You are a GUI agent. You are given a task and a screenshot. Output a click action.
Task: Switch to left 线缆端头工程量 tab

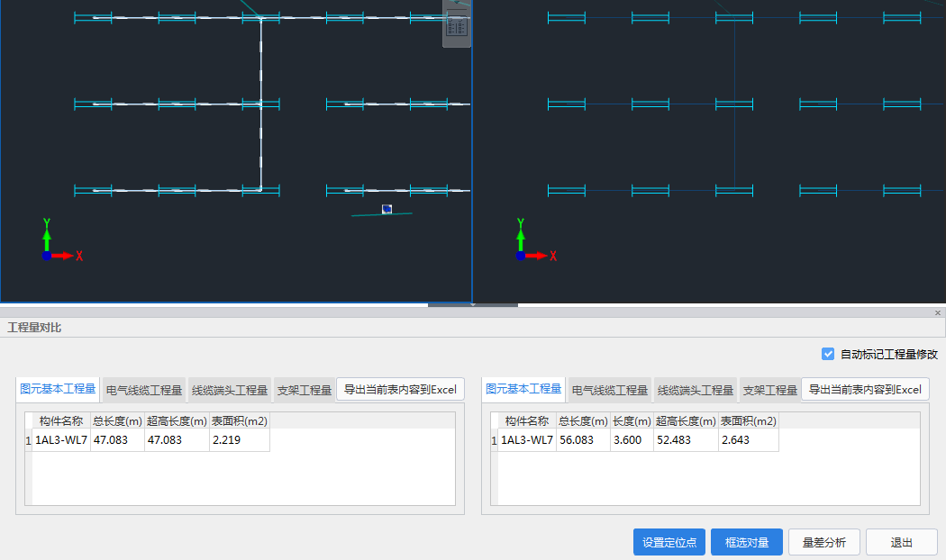(230, 390)
